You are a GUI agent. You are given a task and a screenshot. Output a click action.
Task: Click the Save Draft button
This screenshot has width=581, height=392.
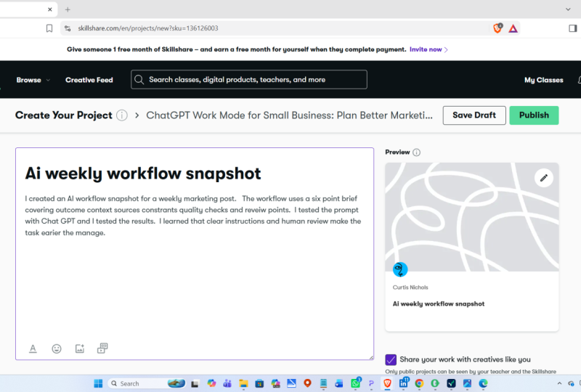click(474, 115)
